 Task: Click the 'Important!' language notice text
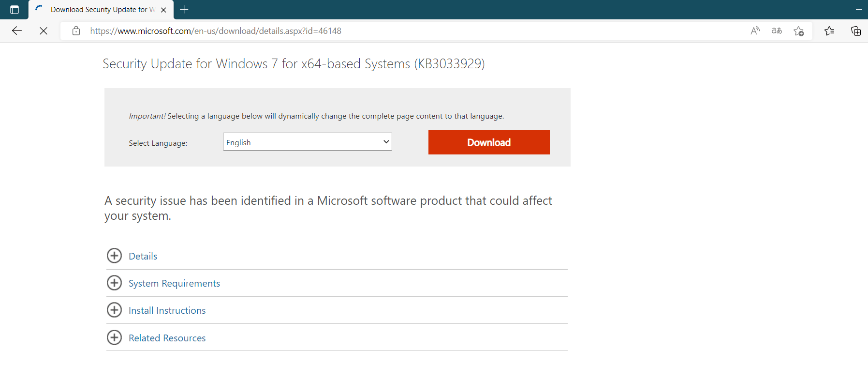(316, 116)
